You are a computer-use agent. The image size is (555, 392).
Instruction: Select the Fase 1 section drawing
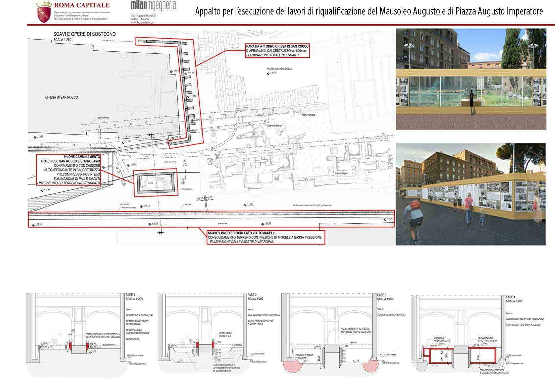(89, 334)
